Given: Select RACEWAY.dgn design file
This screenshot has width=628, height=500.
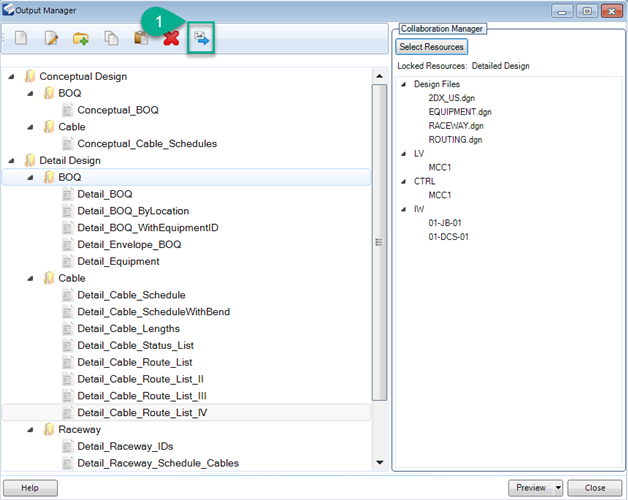Looking at the screenshot, I should coord(456,126).
